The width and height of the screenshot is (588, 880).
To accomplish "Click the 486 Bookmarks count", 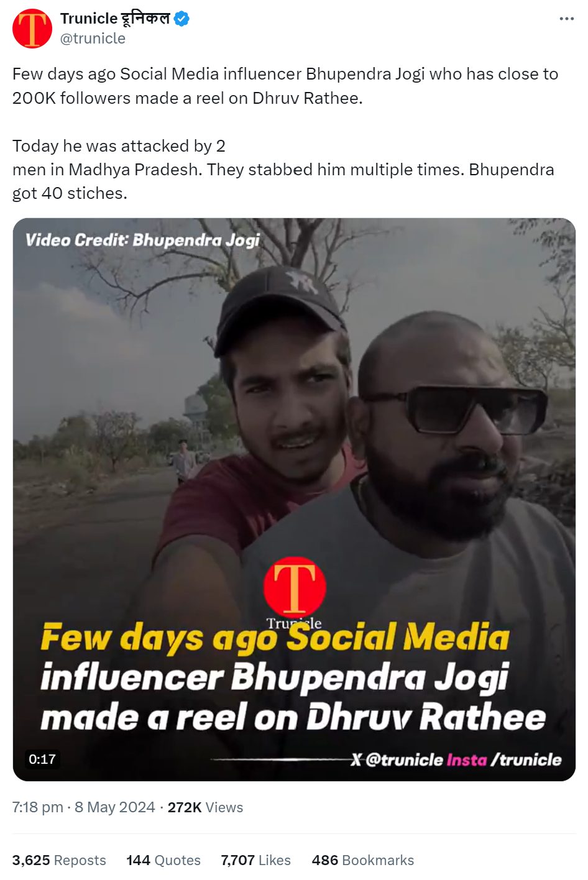I will pyautogui.click(x=363, y=860).
